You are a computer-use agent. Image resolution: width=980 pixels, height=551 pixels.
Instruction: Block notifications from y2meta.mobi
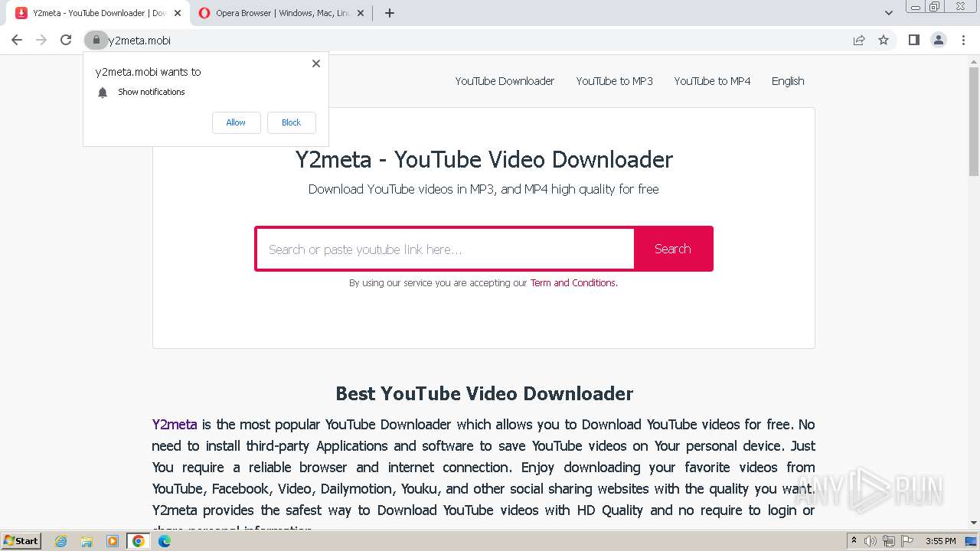pos(291,122)
